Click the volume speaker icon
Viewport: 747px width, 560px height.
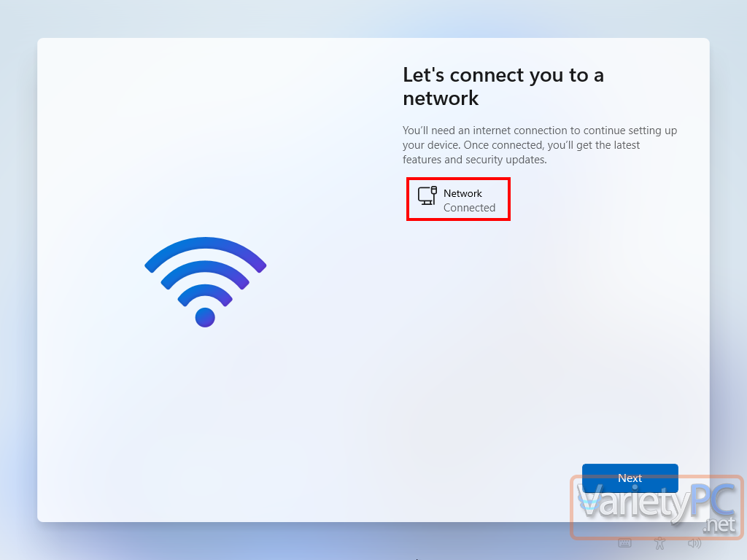click(694, 542)
